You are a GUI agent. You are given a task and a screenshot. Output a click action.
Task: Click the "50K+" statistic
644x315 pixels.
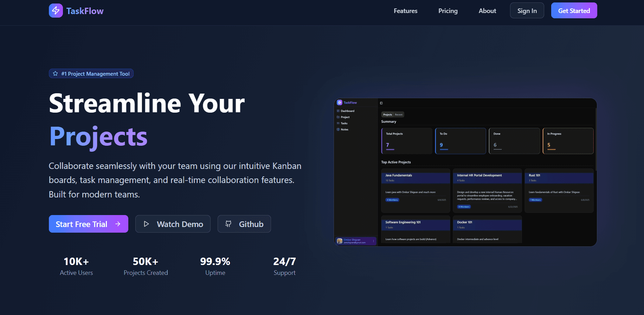coord(146,262)
